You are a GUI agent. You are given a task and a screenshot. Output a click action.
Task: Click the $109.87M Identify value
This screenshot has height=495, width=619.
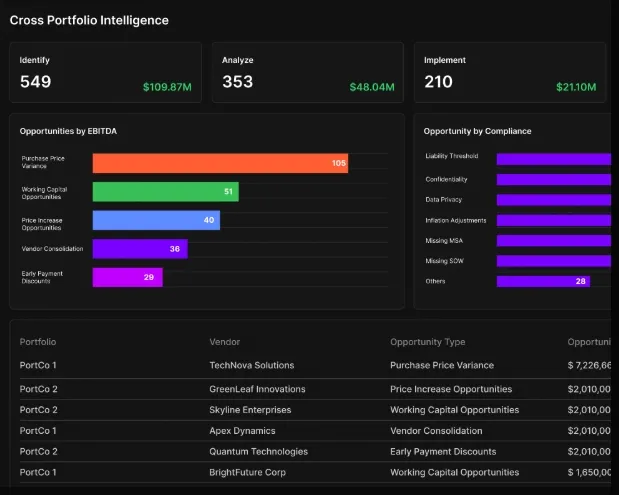tap(167, 87)
